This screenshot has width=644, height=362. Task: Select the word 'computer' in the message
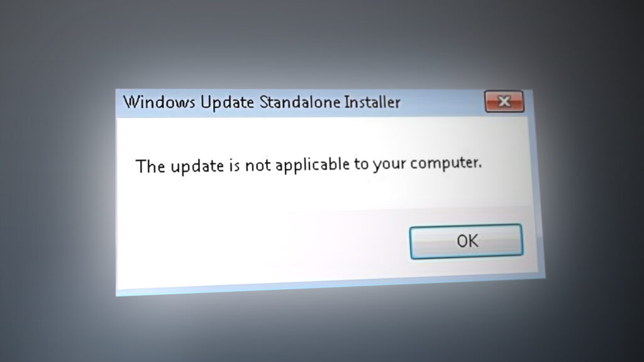445,163
